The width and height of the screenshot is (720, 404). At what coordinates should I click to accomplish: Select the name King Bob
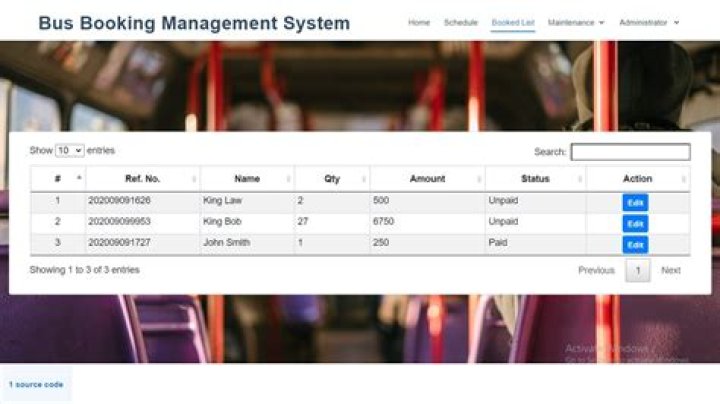click(x=222, y=221)
